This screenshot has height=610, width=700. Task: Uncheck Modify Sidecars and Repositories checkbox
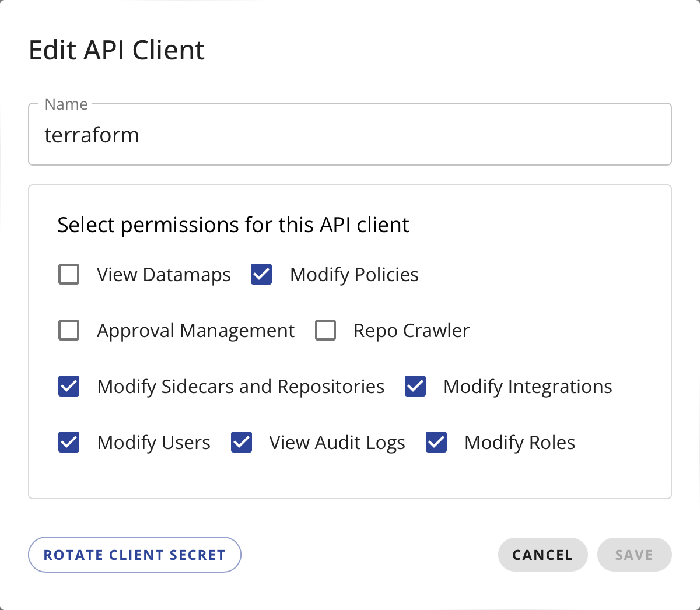click(x=69, y=386)
